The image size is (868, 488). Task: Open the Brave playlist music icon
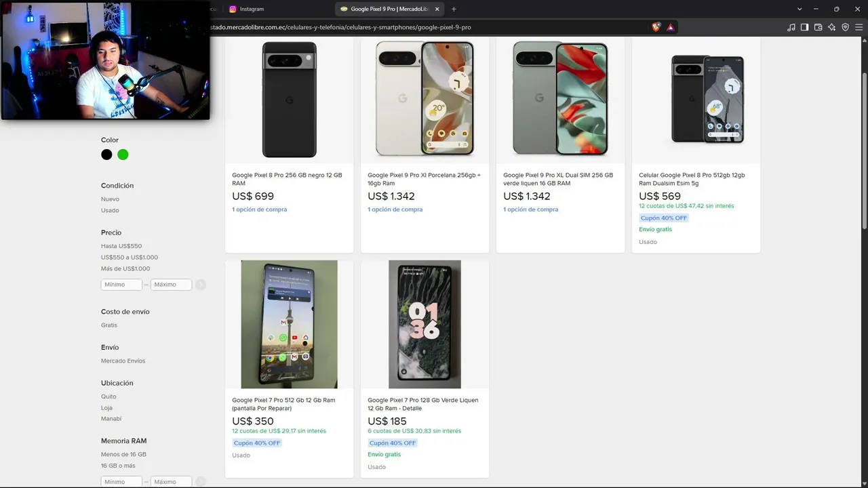(791, 27)
